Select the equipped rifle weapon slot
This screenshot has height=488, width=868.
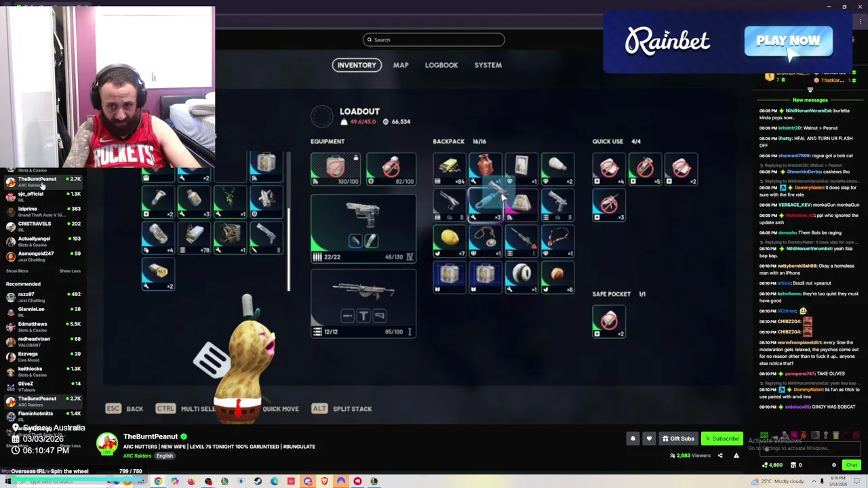(363, 303)
